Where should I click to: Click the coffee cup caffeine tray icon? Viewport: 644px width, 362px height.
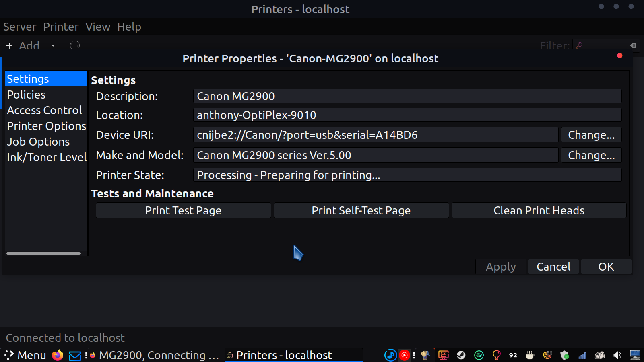pyautogui.click(x=530, y=355)
